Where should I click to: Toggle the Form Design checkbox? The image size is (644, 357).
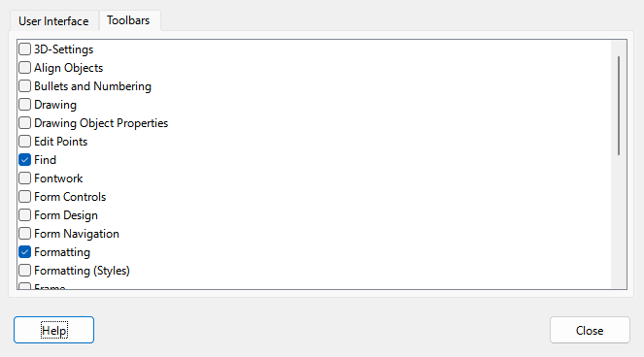pos(24,215)
